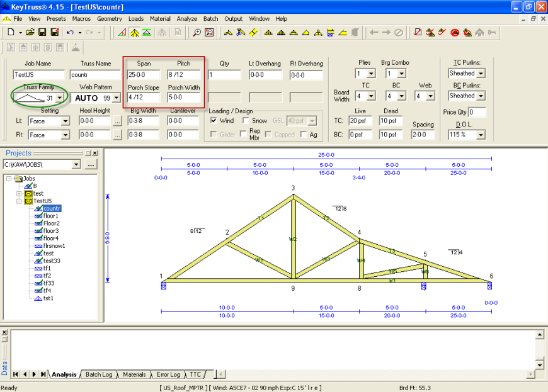Image resolution: width=548 pixels, height=392 pixels.
Task: Open the Batch menu
Action: pyautogui.click(x=211, y=19)
